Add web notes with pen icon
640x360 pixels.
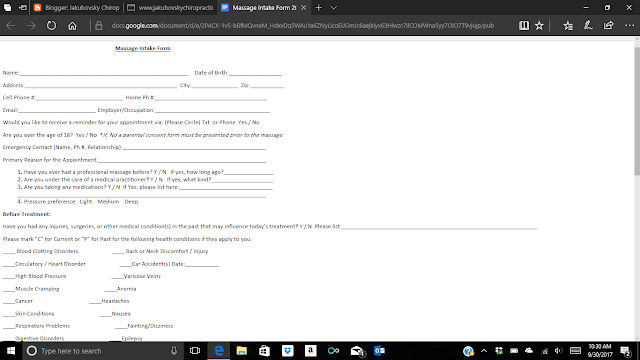[588, 26]
